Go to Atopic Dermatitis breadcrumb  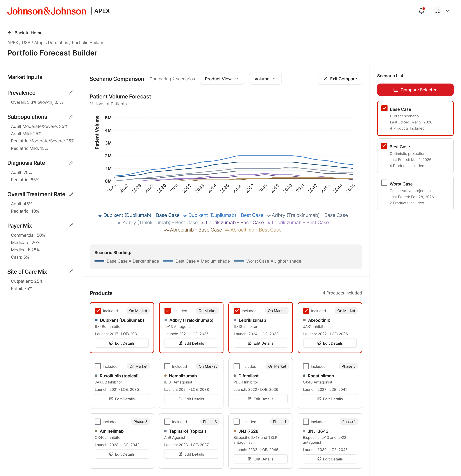coord(51,43)
